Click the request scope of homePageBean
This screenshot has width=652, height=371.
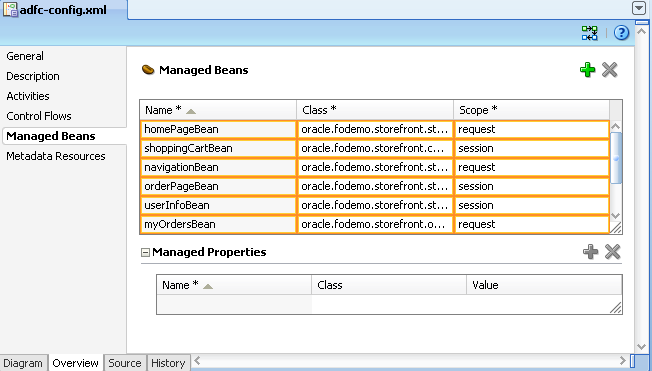click(x=532, y=129)
